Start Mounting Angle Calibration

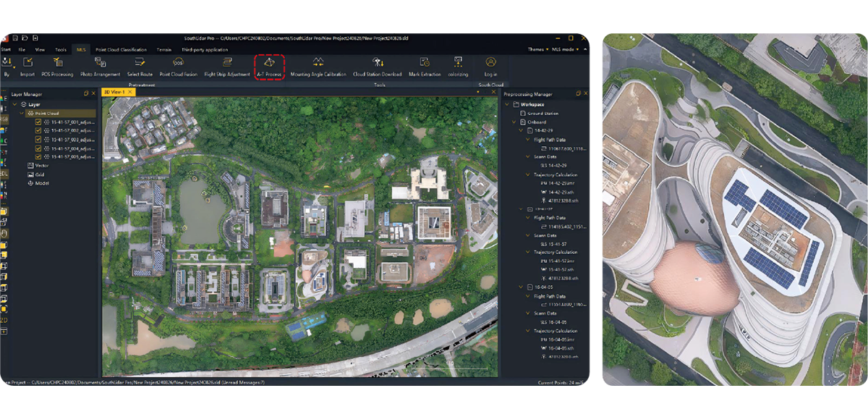[x=318, y=66]
